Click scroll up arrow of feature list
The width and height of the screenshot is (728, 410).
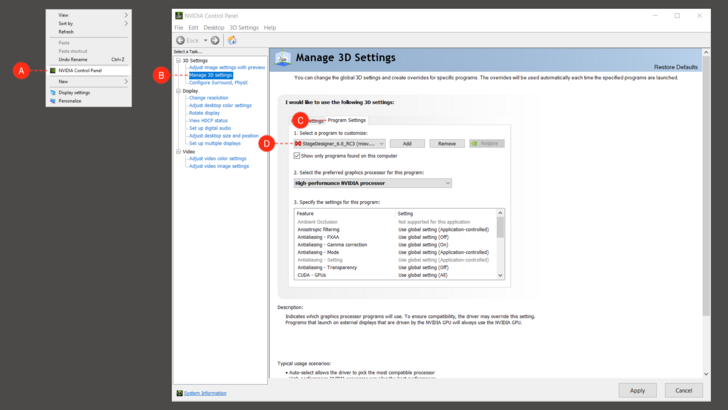click(500, 213)
